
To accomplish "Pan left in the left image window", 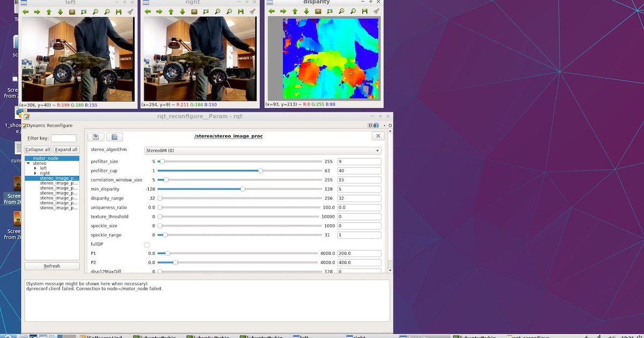I will pyautogui.click(x=25, y=11).
